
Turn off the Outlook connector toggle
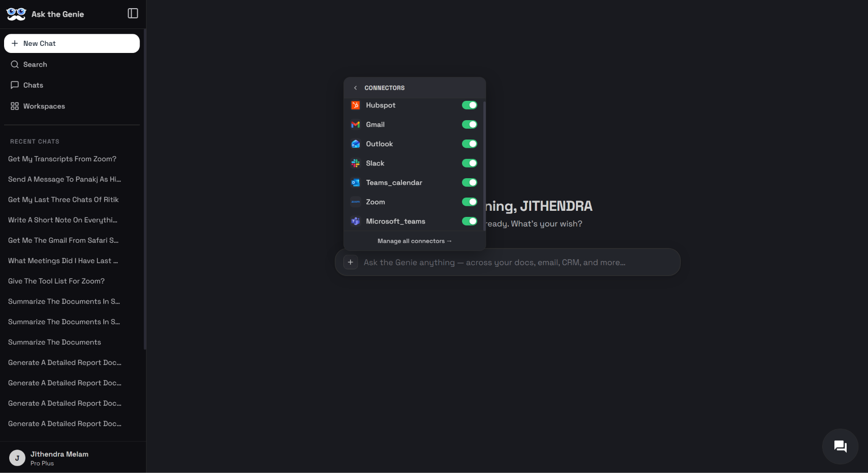click(469, 144)
